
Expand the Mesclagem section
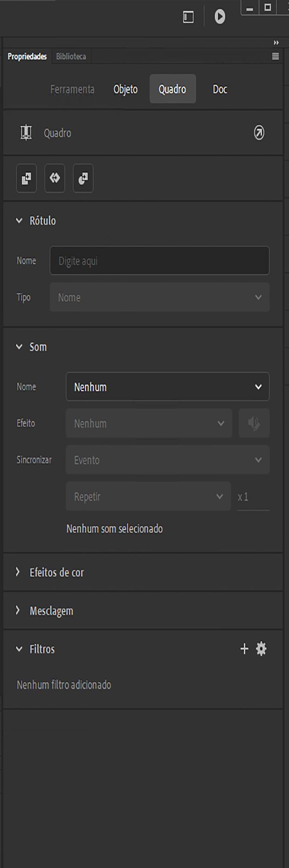tap(18, 611)
